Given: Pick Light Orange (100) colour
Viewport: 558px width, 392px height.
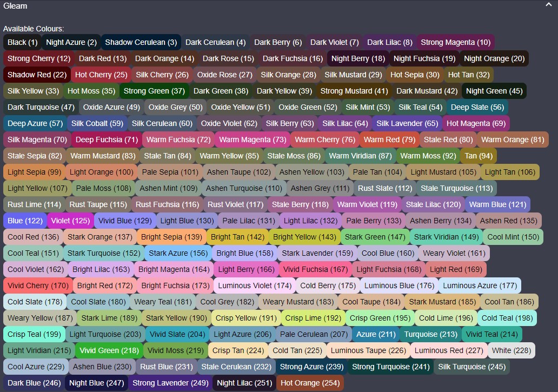Looking at the screenshot, I should [101, 172].
